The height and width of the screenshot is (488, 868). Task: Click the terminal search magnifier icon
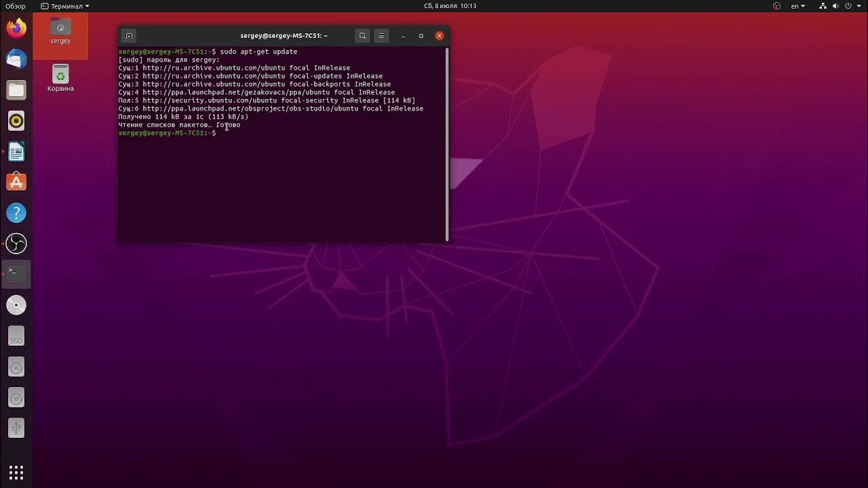(363, 36)
